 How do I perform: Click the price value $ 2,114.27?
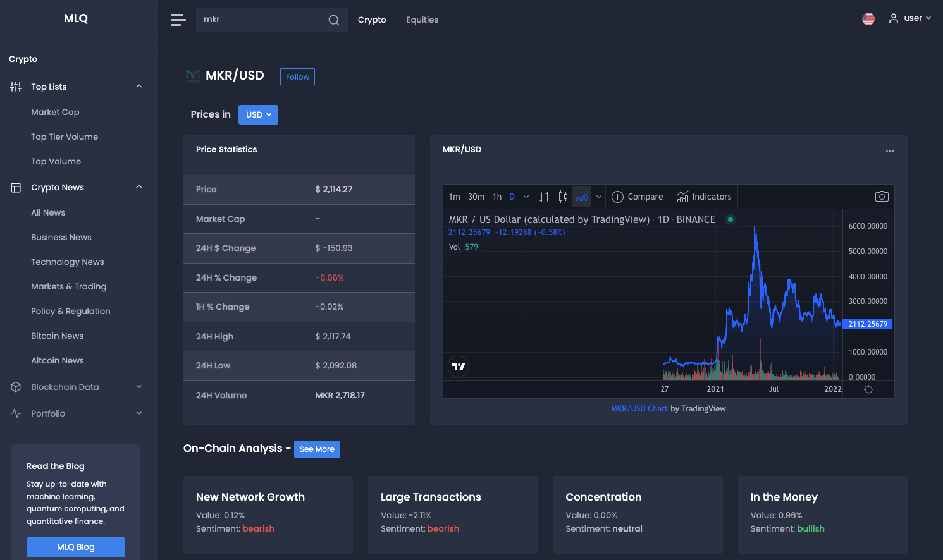pos(334,189)
